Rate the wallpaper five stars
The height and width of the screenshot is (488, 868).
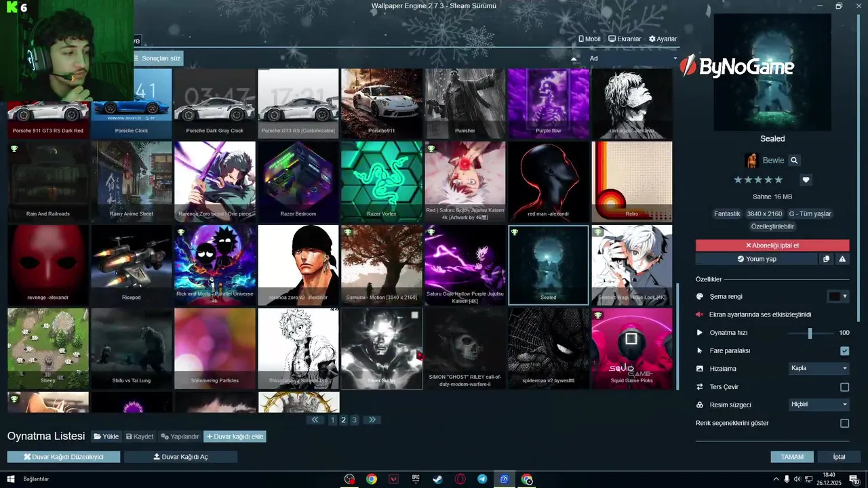click(x=778, y=180)
